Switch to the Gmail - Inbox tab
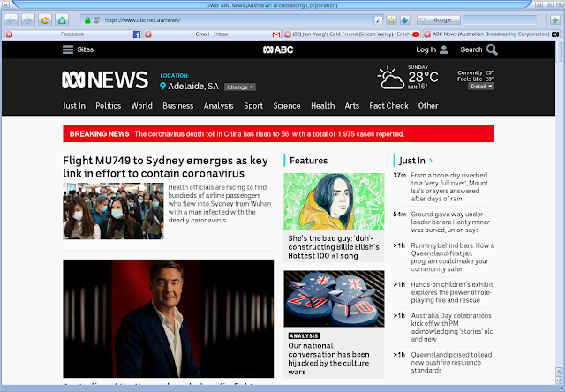 [212, 34]
